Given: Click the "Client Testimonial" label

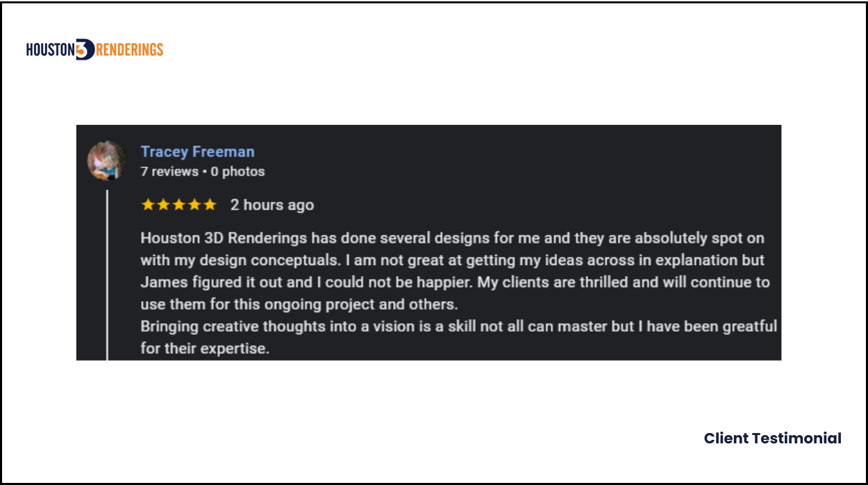Looking at the screenshot, I should click(772, 439).
